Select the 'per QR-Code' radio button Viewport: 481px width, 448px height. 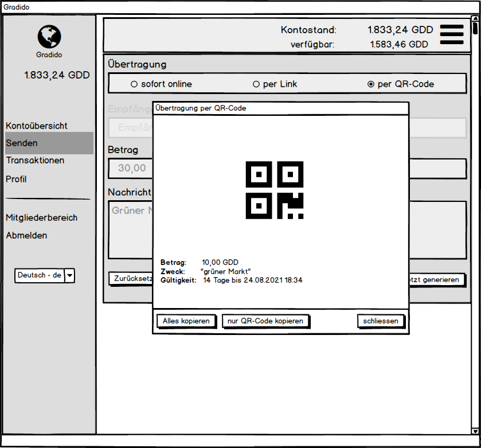point(372,84)
